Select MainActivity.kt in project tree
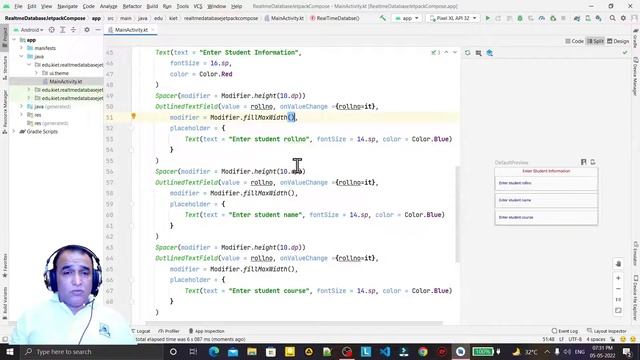 [56, 81]
